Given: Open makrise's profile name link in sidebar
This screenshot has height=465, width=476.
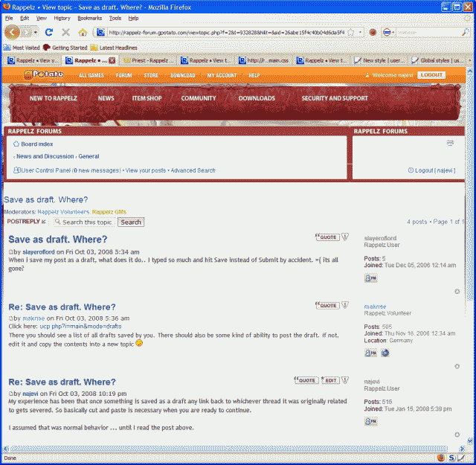Looking at the screenshot, I should pyautogui.click(x=375, y=307).
